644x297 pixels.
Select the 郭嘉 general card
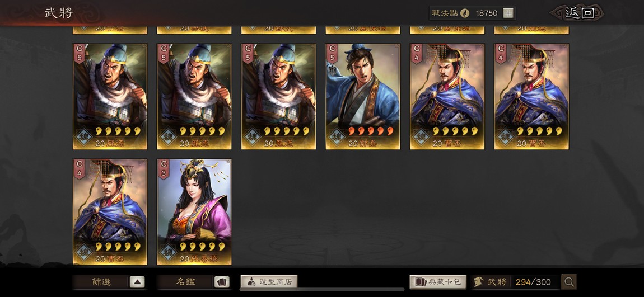[363, 96]
